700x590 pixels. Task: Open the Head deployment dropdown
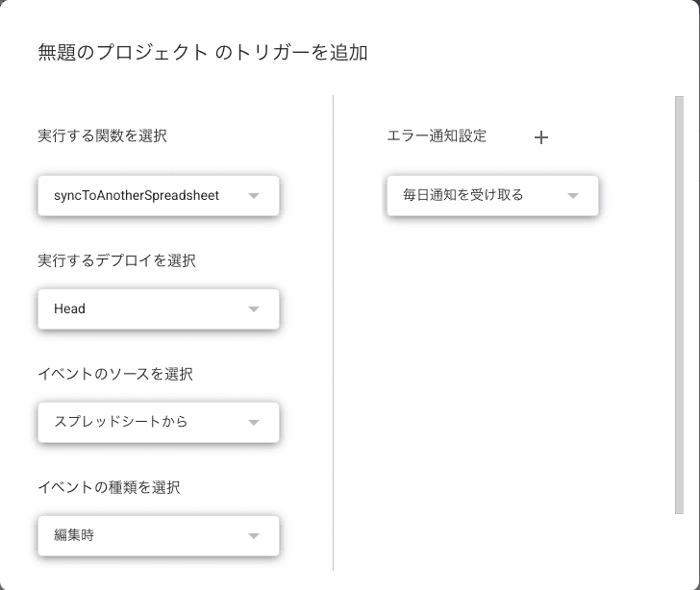click(159, 309)
